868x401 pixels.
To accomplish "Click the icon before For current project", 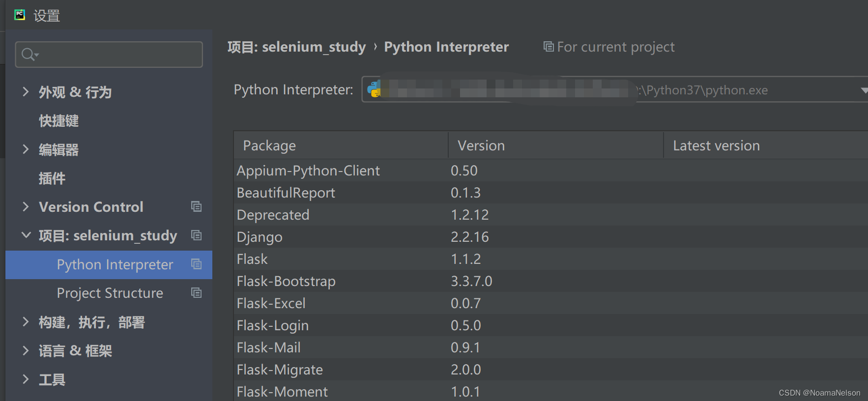I will pos(549,47).
